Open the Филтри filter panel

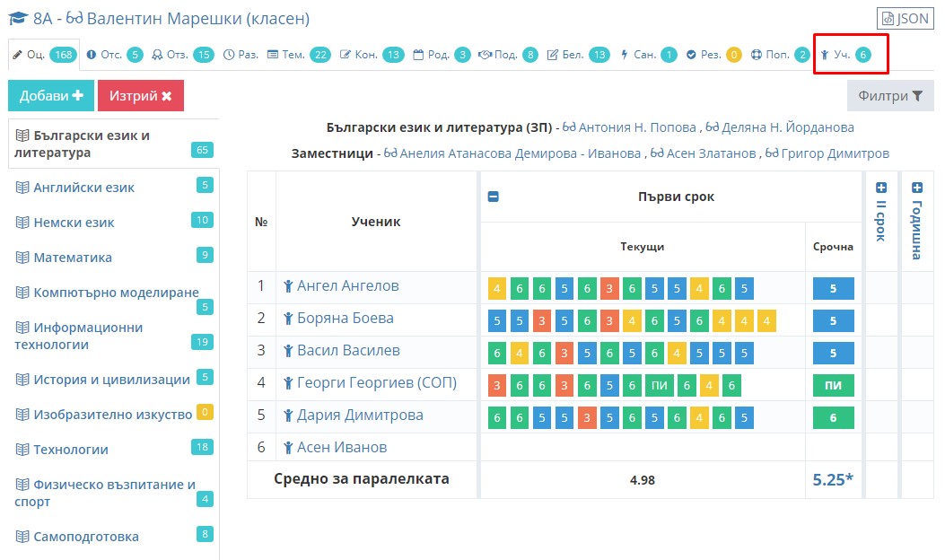890,96
